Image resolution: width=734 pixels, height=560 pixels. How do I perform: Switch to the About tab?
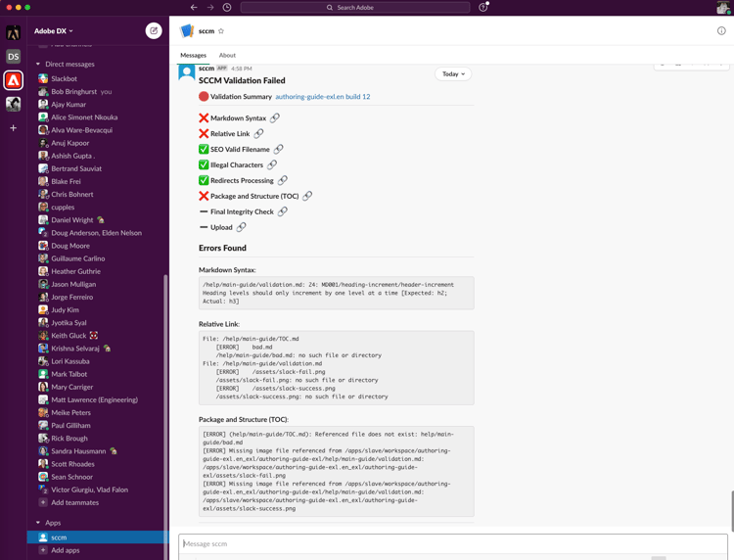pyautogui.click(x=227, y=55)
